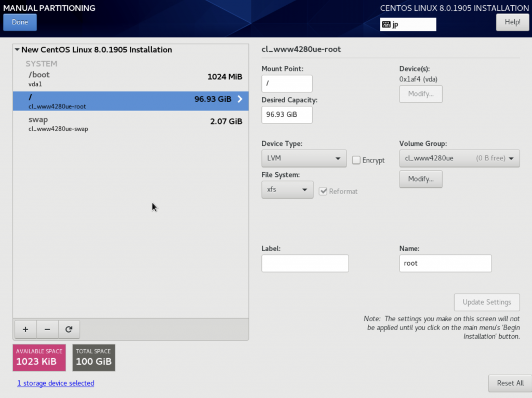Select the / cl_www4280ue-root partition row
Image resolution: width=532 pixels, height=398 pixels.
[130, 101]
